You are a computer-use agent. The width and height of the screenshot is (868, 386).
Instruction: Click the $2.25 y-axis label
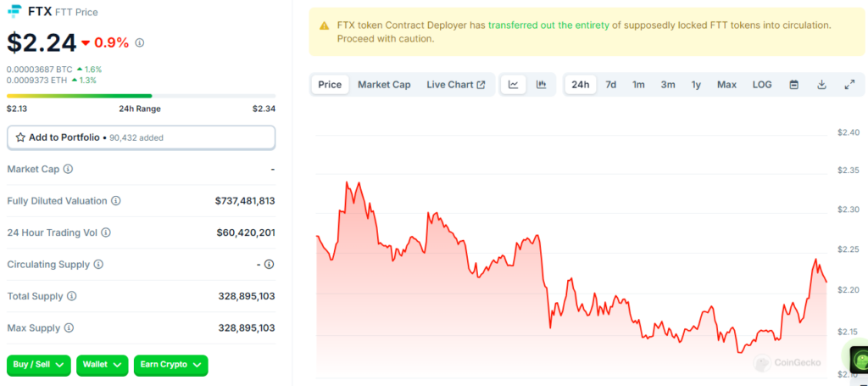[x=849, y=249]
